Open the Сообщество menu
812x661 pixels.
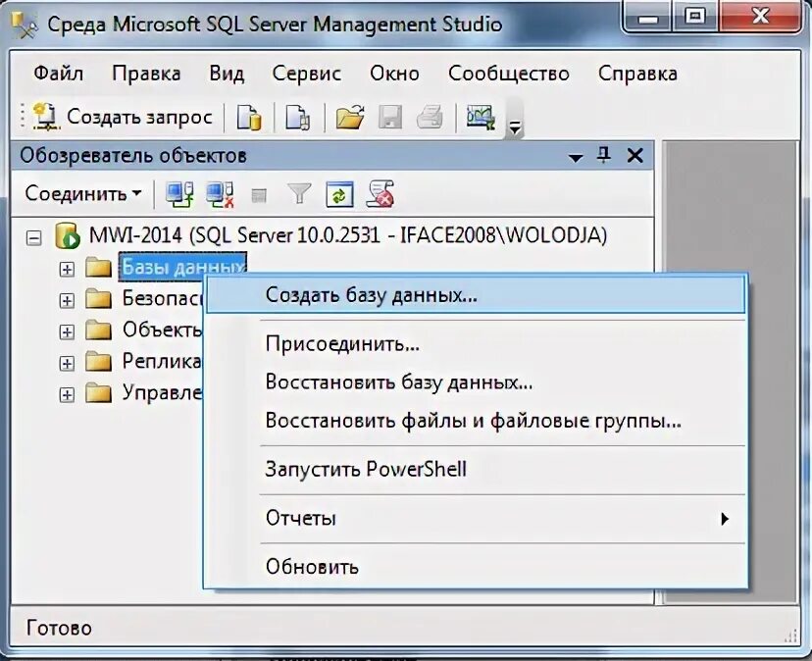click(x=509, y=73)
